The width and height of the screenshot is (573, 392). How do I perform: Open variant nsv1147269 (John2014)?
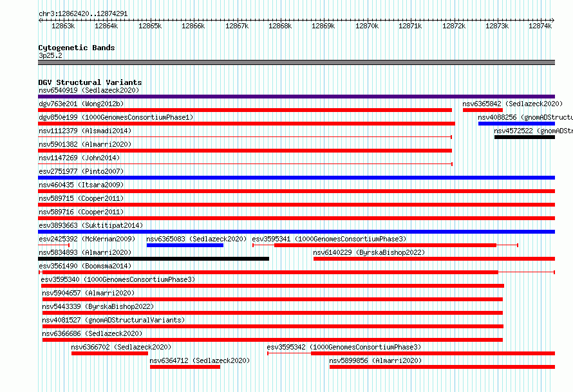tap(79, 158)
